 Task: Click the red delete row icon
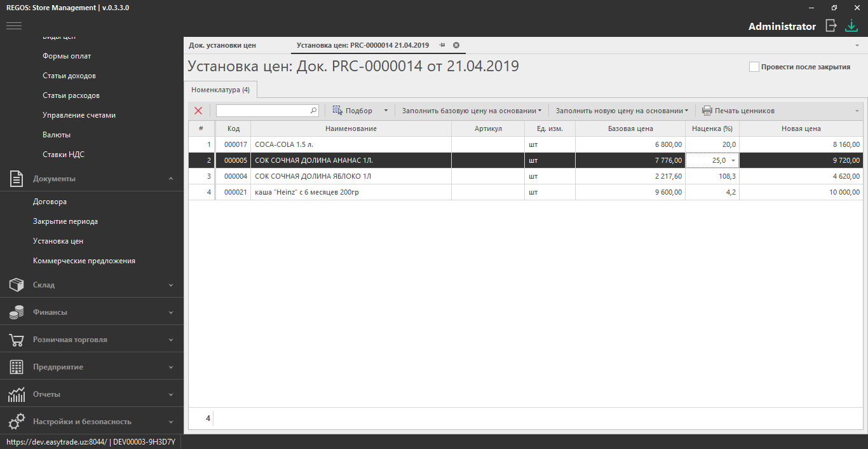[198, 111]
